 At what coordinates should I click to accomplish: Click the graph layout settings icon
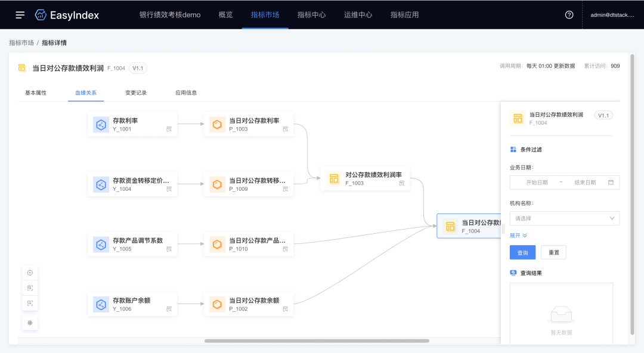click(x=30, y=323)
